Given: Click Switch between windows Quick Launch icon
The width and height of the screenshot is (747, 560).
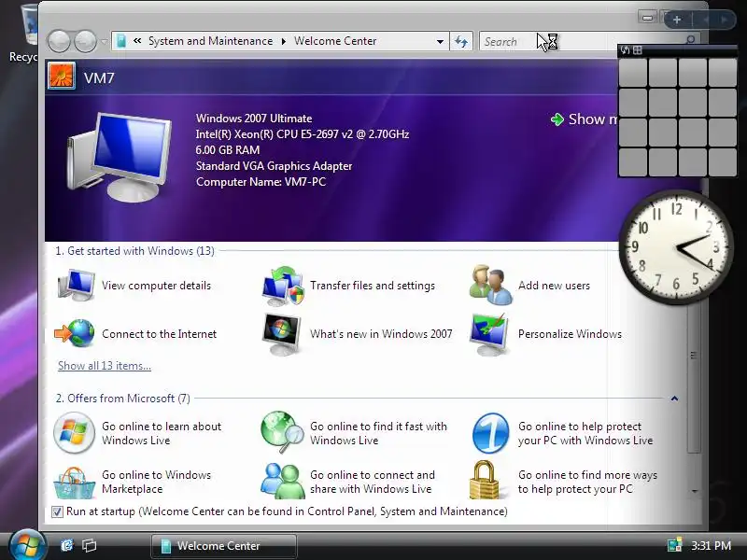Looking at the screenshot, I should pos(89,545).
